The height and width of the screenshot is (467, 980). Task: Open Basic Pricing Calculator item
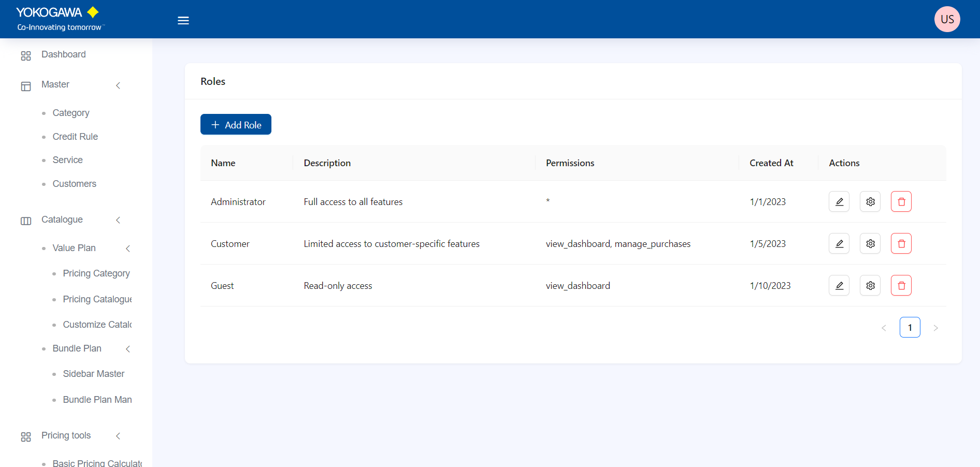[x=97, y=463]
